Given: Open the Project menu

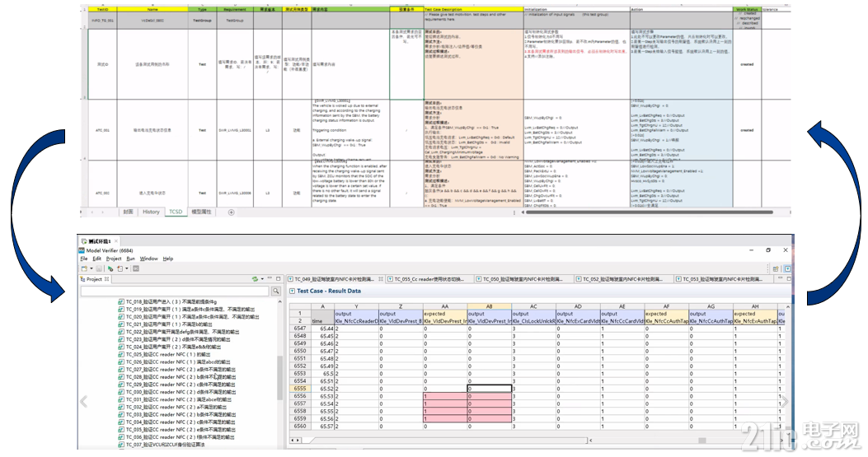Looking at the screenshot, I should tap(114, 259).
